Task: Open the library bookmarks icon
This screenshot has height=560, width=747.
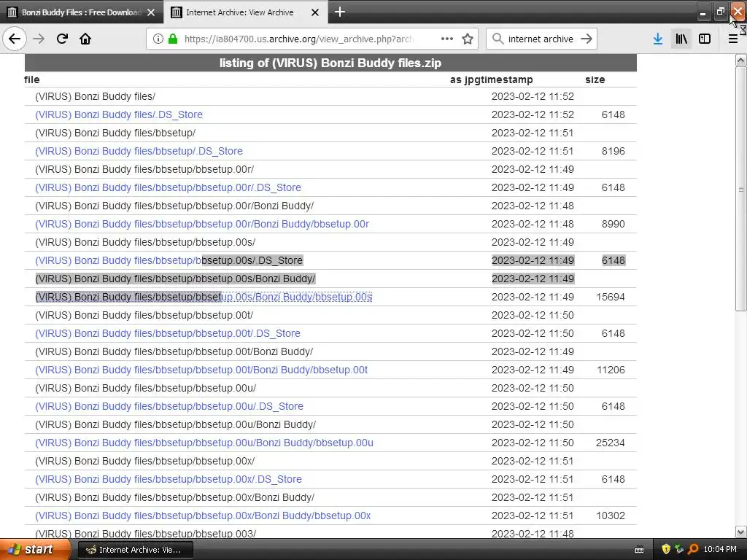Action: (681, 39)
